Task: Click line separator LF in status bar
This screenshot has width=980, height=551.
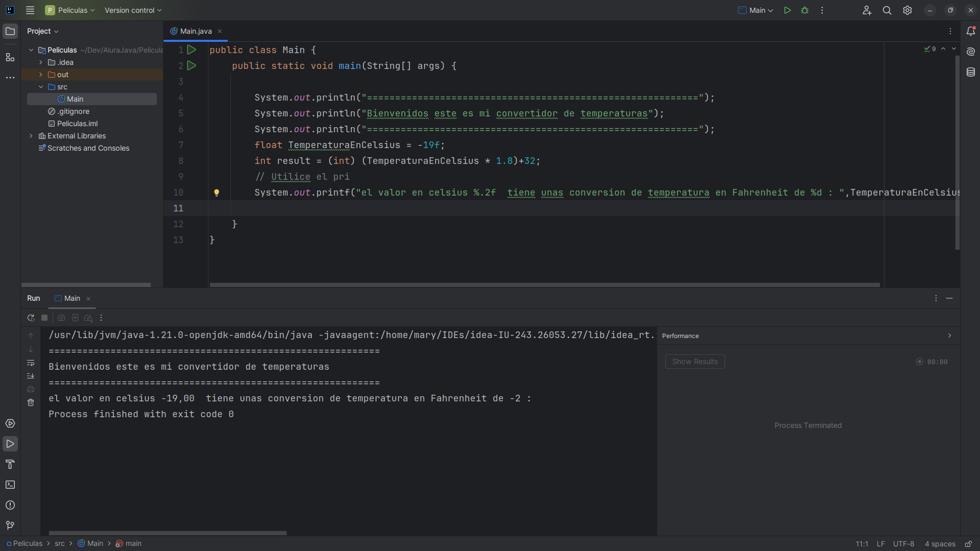Action: 881,544
